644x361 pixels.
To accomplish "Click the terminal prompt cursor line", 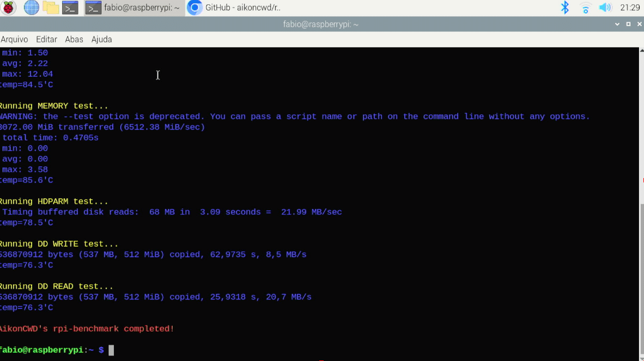I will 111,350.
